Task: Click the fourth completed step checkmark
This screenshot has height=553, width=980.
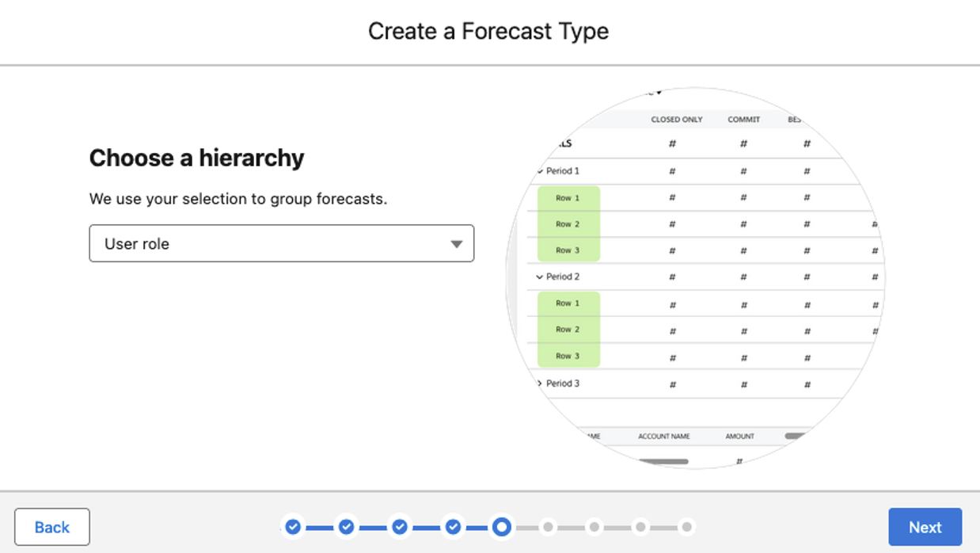Action: click(x=453, y=527)
